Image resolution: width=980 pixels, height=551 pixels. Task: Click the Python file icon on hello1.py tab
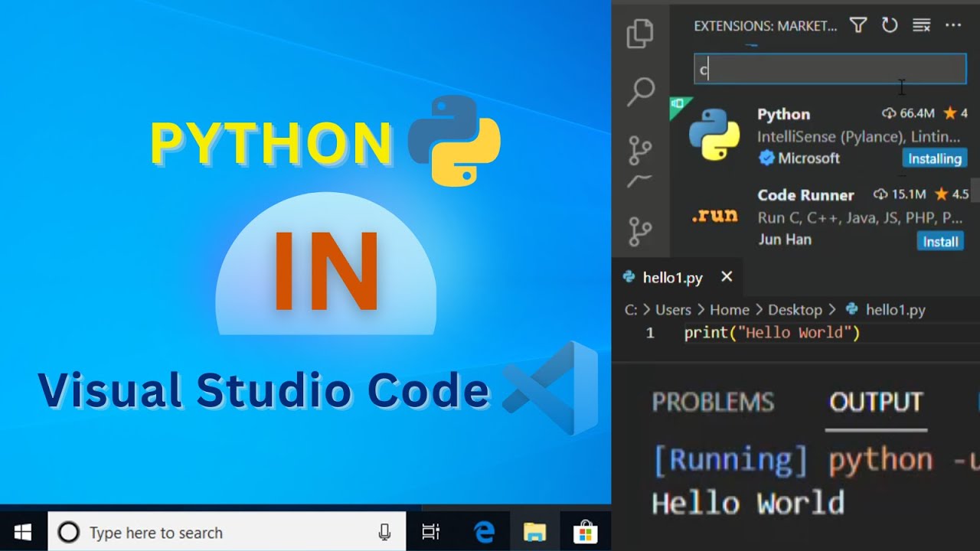tap(629, 277)
